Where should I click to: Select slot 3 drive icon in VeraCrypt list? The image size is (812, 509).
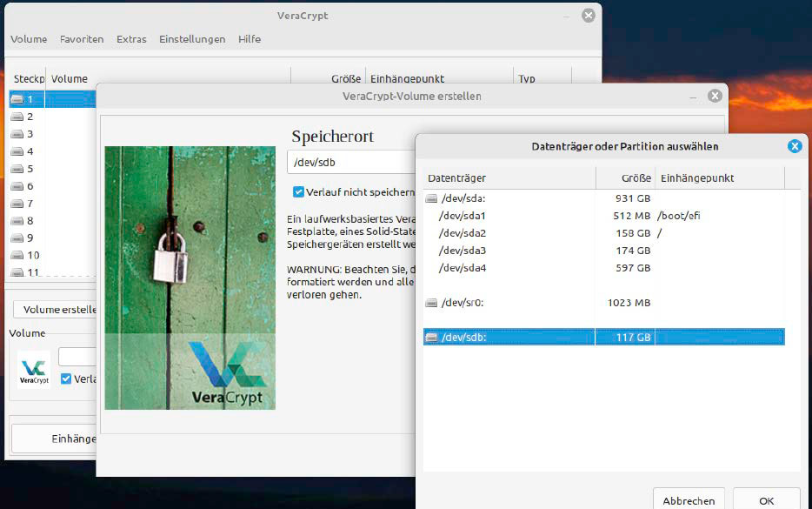17,134
